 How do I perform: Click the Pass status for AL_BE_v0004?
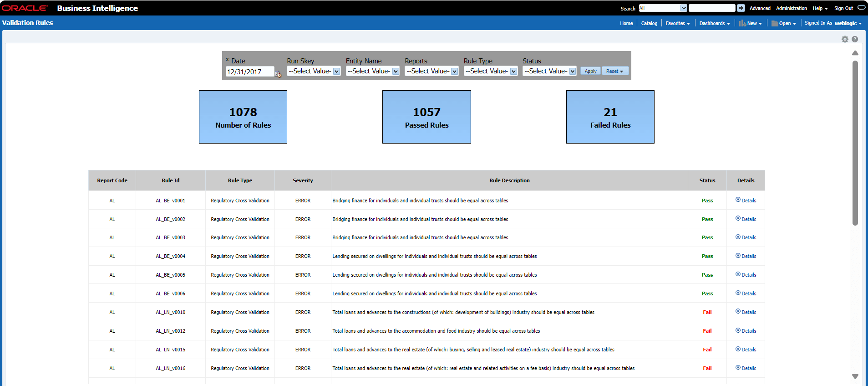[707, 256]
